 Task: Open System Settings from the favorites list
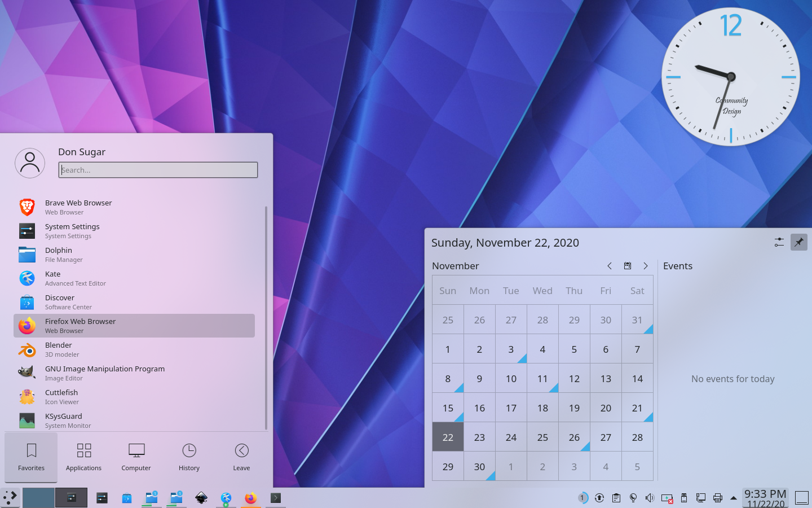[134, 231]
